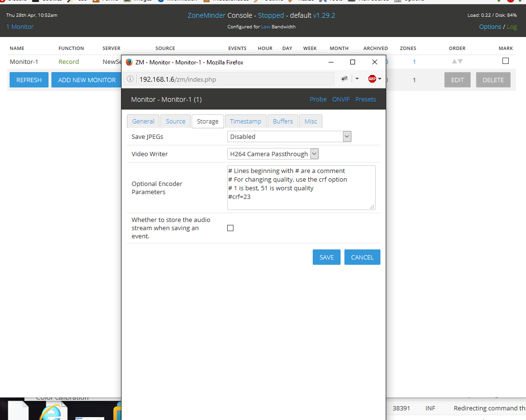Screen dimensions: 526x420
Task: Click the '38391' value at bottom
Action: pos(401,408)
